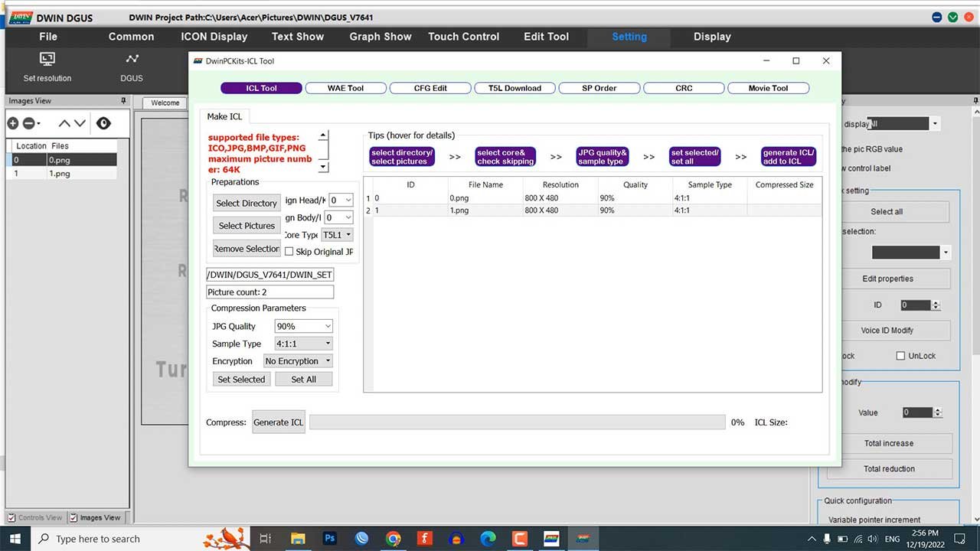
Task: Enable the Skip Original JPG checkbox
Action: click(x=289, y=252)
